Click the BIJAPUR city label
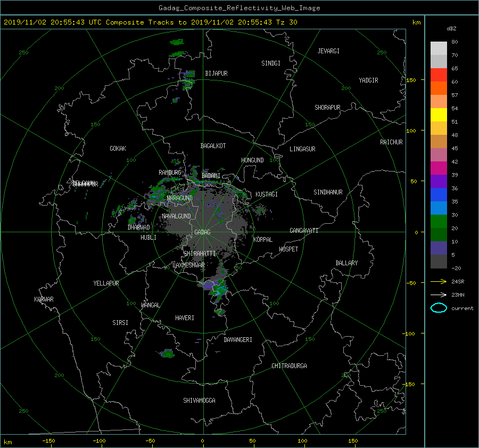The image size is (479, 448). click(x=216, y=74)
